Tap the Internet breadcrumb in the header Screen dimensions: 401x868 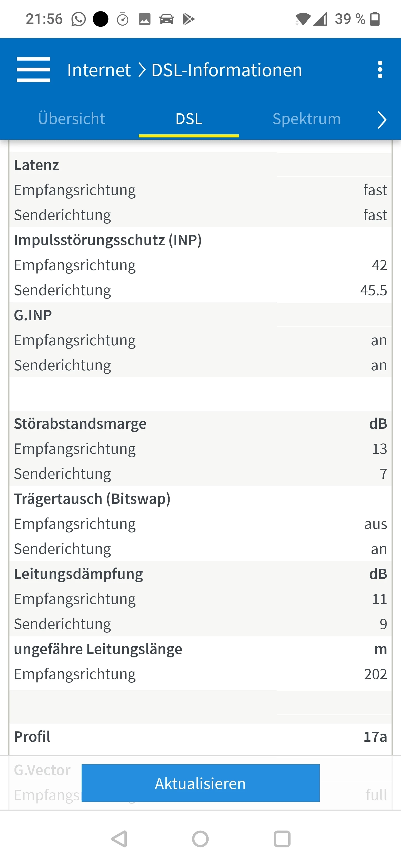point(99,70)
